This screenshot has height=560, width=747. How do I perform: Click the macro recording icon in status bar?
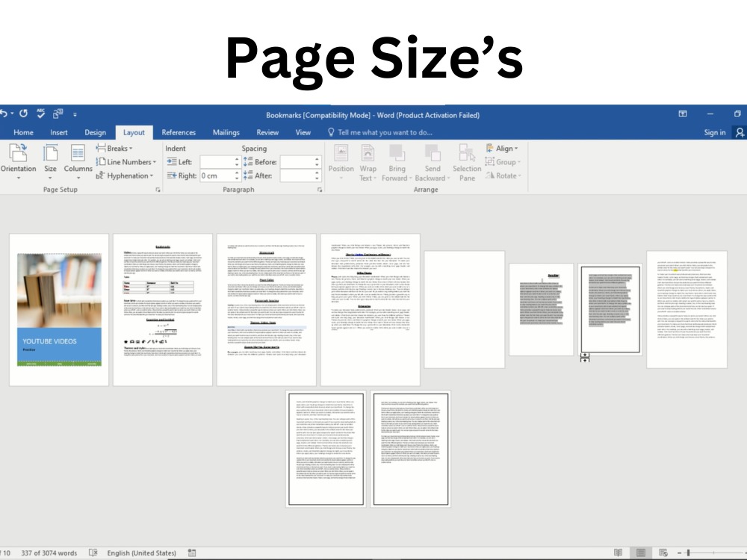coord(192,553)
